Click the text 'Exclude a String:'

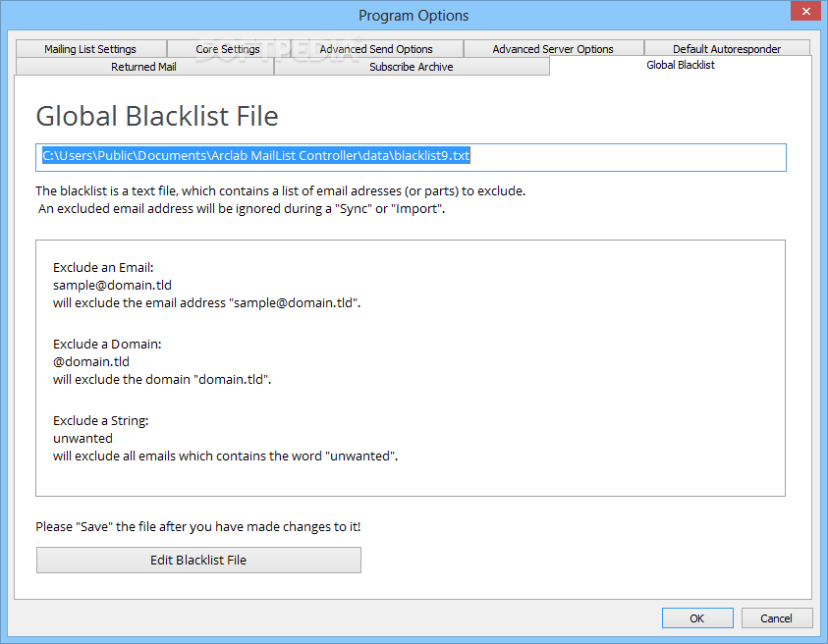101,421
